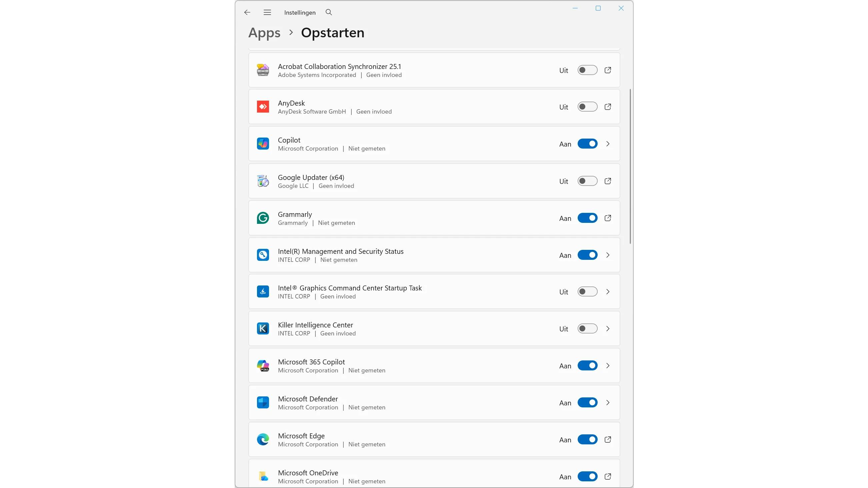Click the search magnifier icon
Viewport: 868px width, 488px height.
tap(329, 12)
